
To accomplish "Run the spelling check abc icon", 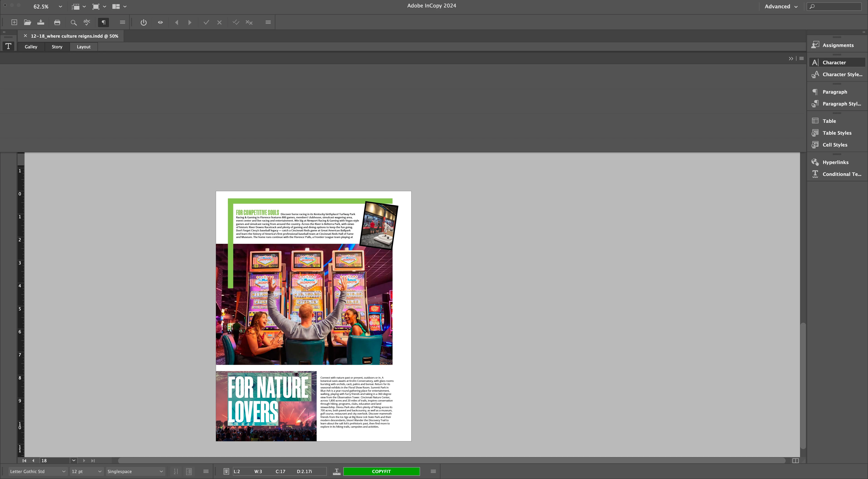I will [x=87, y=22].
